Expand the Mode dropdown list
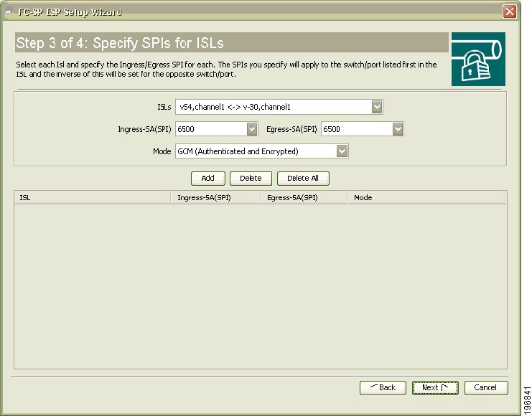 tap(342, 151)
